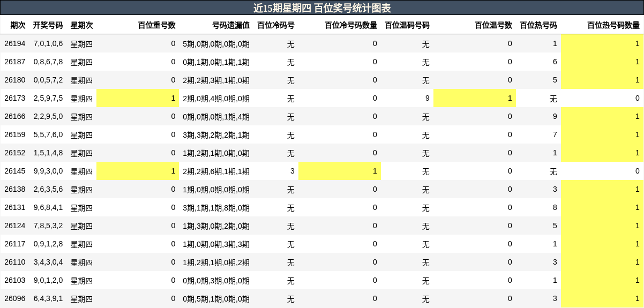644x308 pixels.
Task: Click the 开奖号码 column header
Action: 48,25
